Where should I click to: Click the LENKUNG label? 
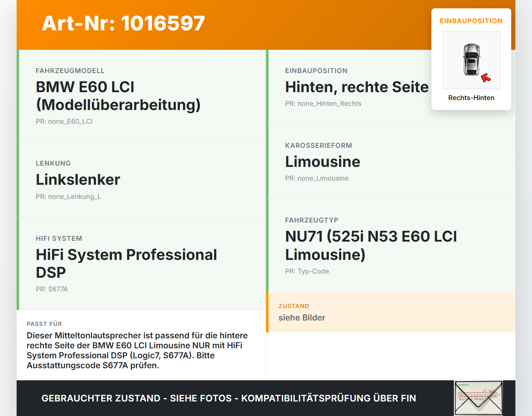click(x=53, y=163)
